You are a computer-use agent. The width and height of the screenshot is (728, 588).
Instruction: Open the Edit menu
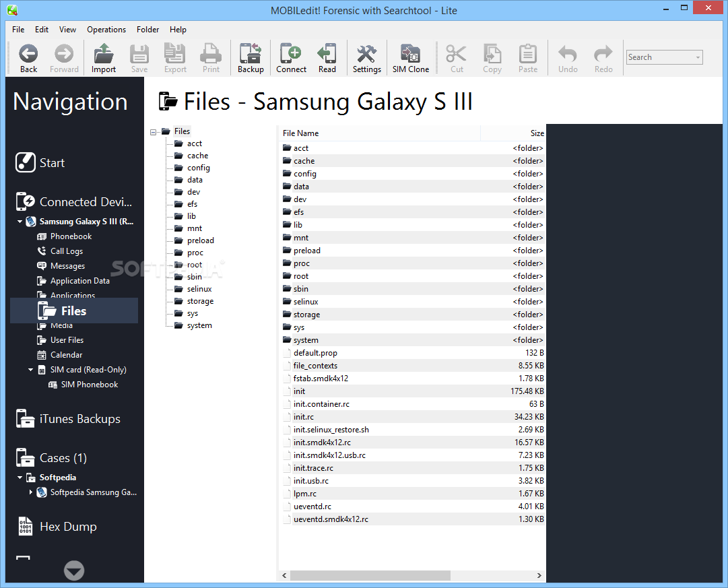(41, 29)
